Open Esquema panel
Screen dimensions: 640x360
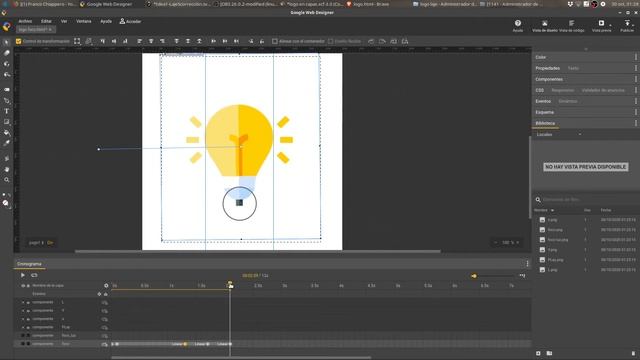pyautogui.click(x=544, y=112)
